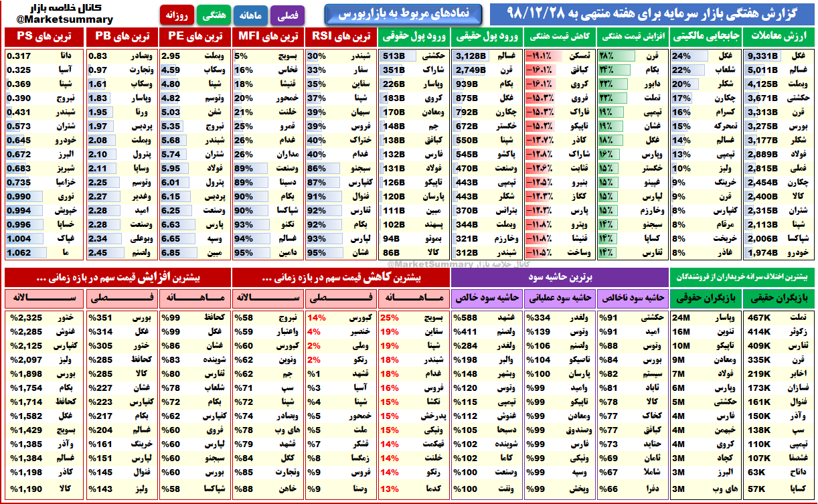This screenshot has width=818, height=504.
Task: Click the کاهش قیمت هفتگی header
Action: click(559, 36)
